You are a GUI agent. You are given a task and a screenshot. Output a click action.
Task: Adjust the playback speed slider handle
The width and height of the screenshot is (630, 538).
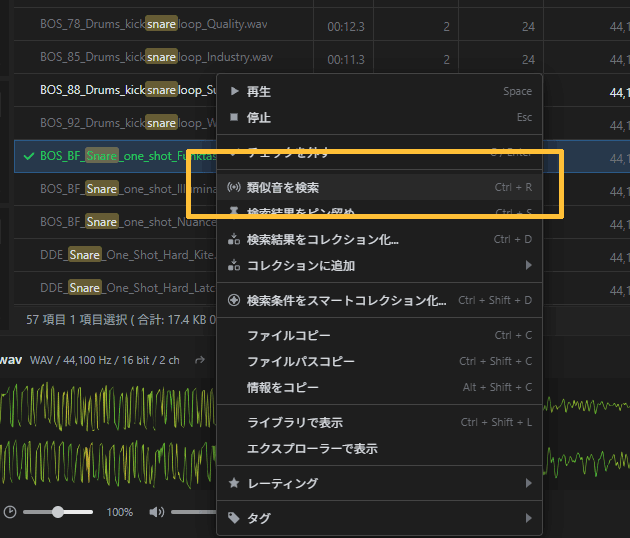coord(58,512)
